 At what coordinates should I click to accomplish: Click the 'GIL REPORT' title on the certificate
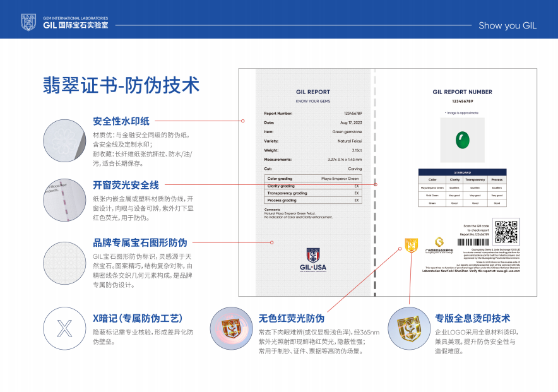(x=313, y=92)
